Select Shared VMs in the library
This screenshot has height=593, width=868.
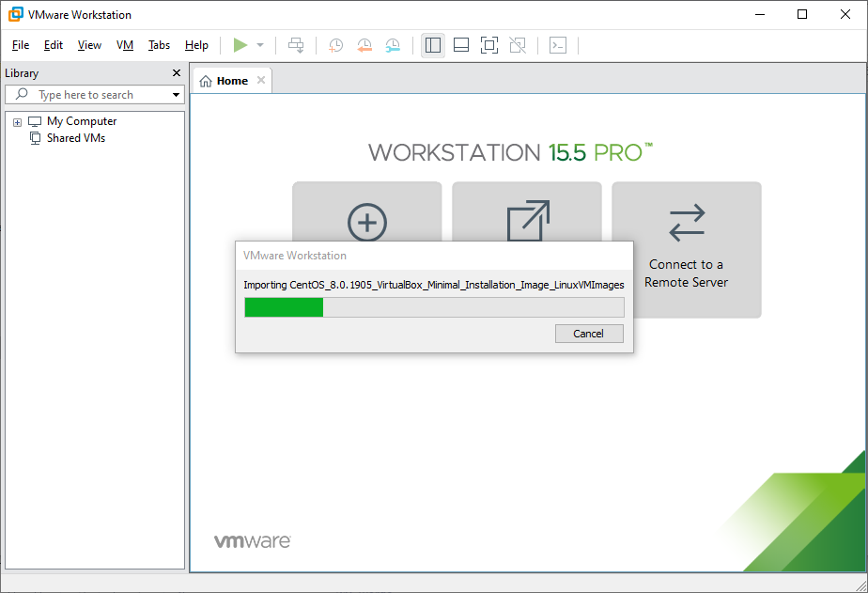76,138
